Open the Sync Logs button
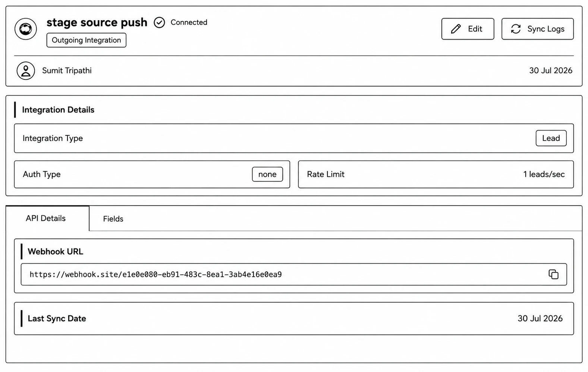 coord(537,29)
